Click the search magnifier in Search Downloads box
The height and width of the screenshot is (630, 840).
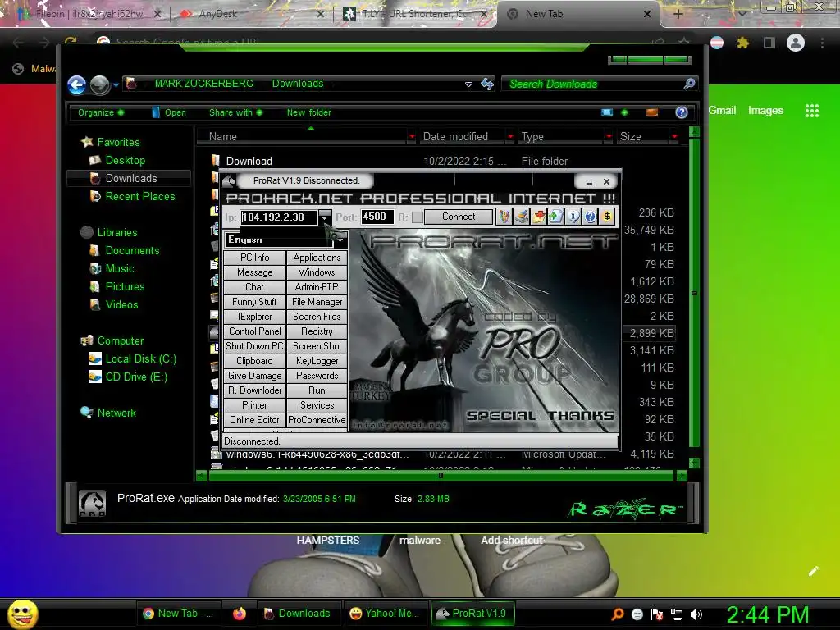(x=689, y=84)
